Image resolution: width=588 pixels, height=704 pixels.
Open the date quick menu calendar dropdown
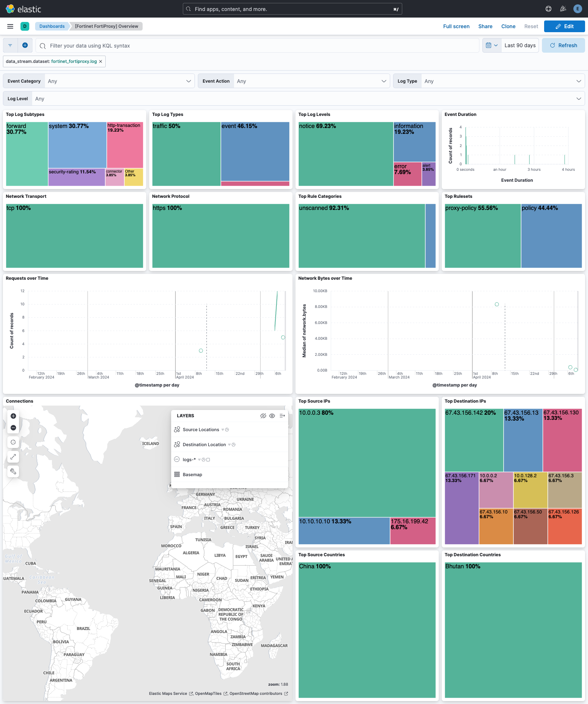(491, 45)
